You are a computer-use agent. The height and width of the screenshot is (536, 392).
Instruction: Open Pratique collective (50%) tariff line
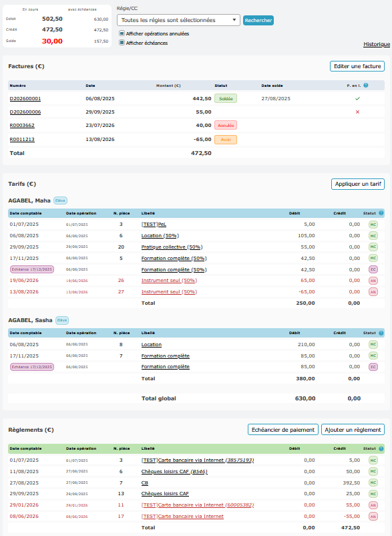(x=172, y=247)
